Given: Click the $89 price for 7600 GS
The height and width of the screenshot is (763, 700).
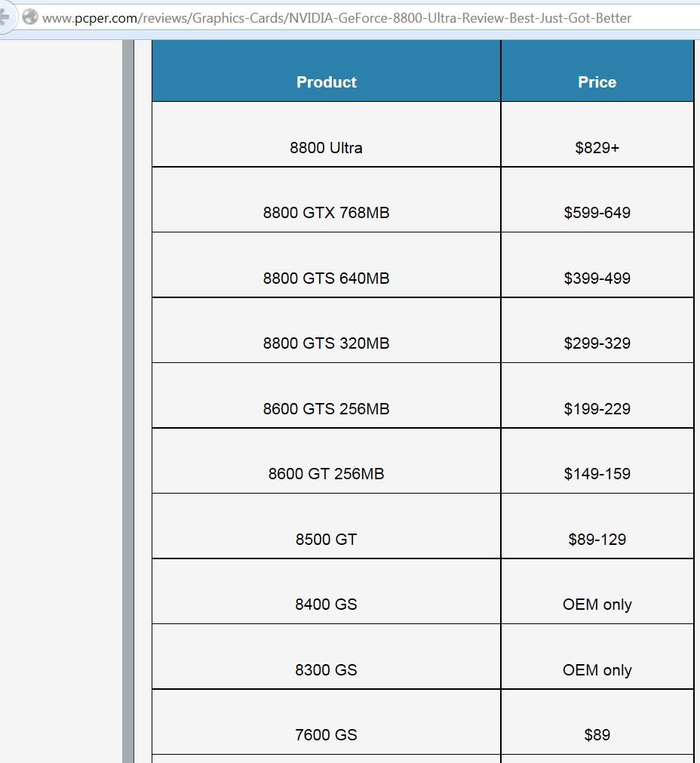Looking at the screenshot, I should [597, 735].
